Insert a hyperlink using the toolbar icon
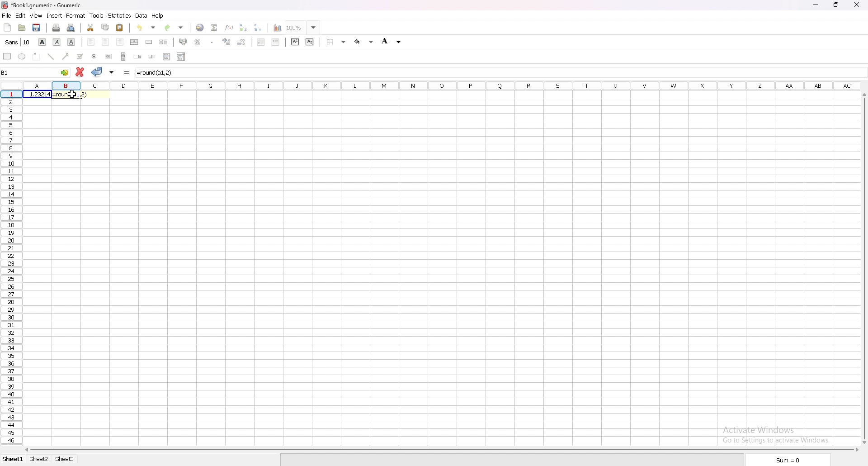 pyautogui.click(x=200, y=28)
